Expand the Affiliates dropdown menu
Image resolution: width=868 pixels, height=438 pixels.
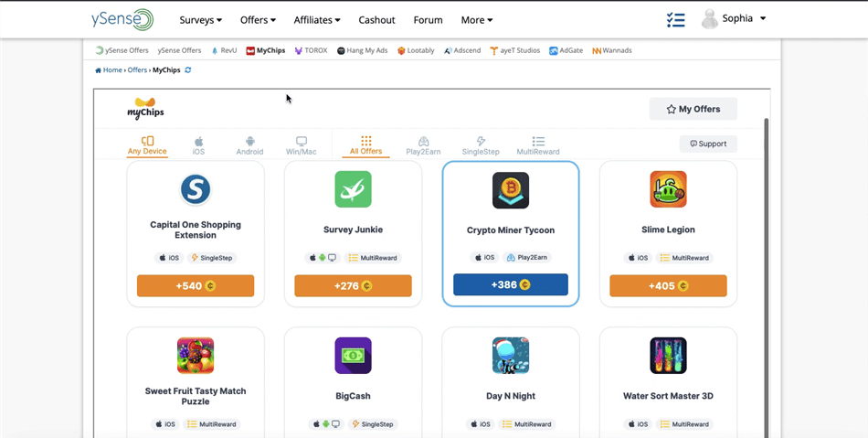[x=317, y=20]
